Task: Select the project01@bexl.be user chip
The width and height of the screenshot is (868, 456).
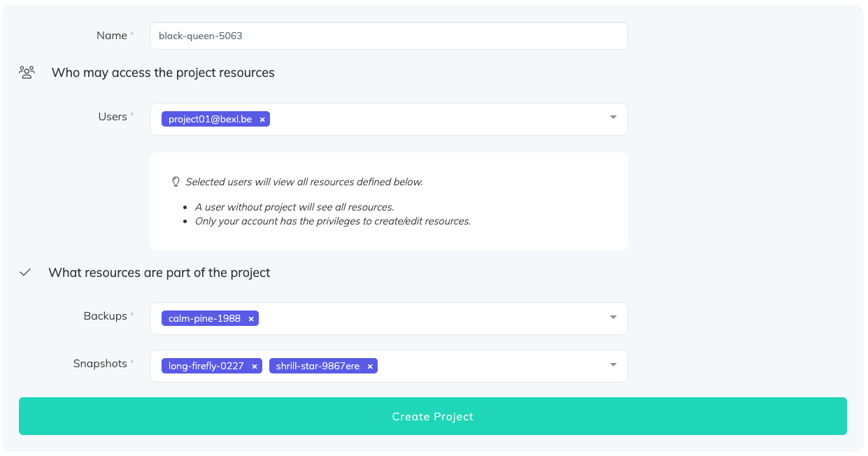Action: [210, 120]
